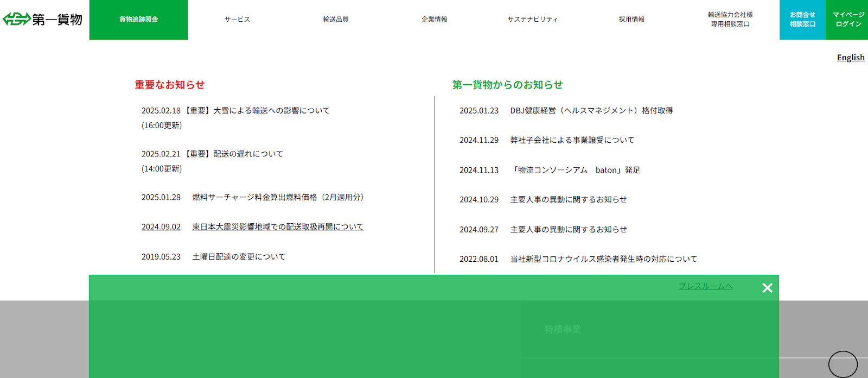Open the 輸送品質 menu

[x=336, y=20]
